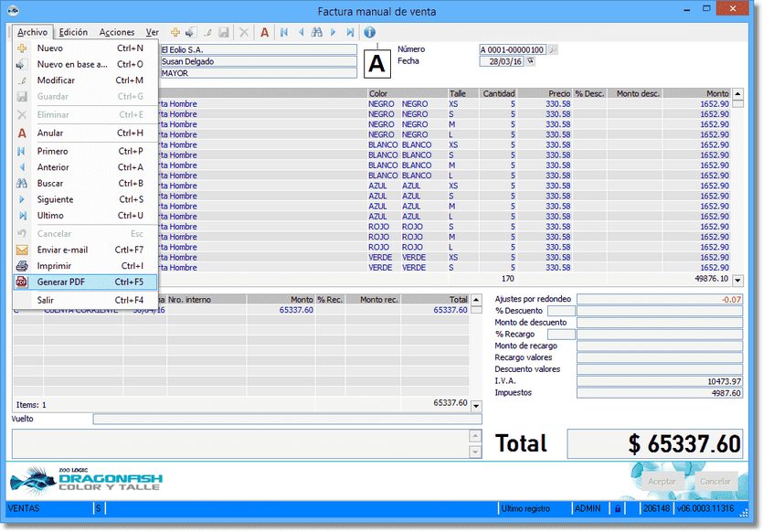Click the payments Total column header
The width and height of the screenshot is (763, 532).
tap(435, 300)
